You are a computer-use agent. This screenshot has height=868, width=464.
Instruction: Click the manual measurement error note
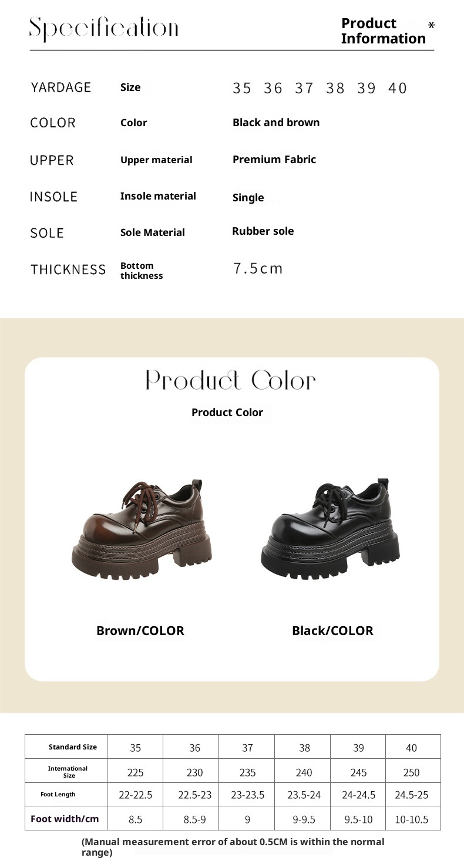coord(233,847)
